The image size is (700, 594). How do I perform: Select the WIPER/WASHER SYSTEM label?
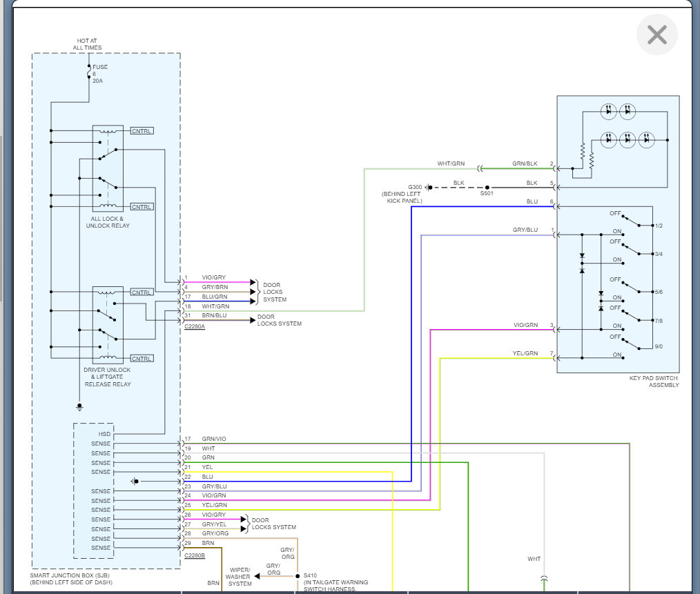(x=240, y=577)
